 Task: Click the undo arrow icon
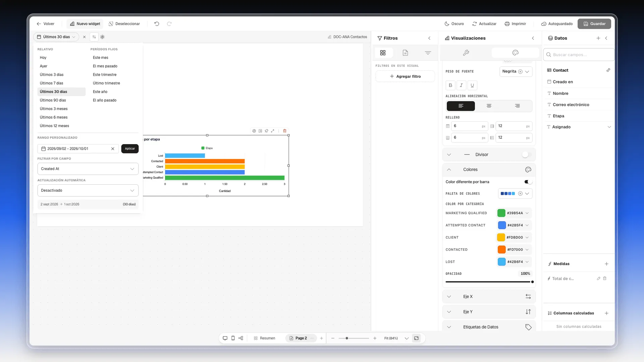pos(157,24)
